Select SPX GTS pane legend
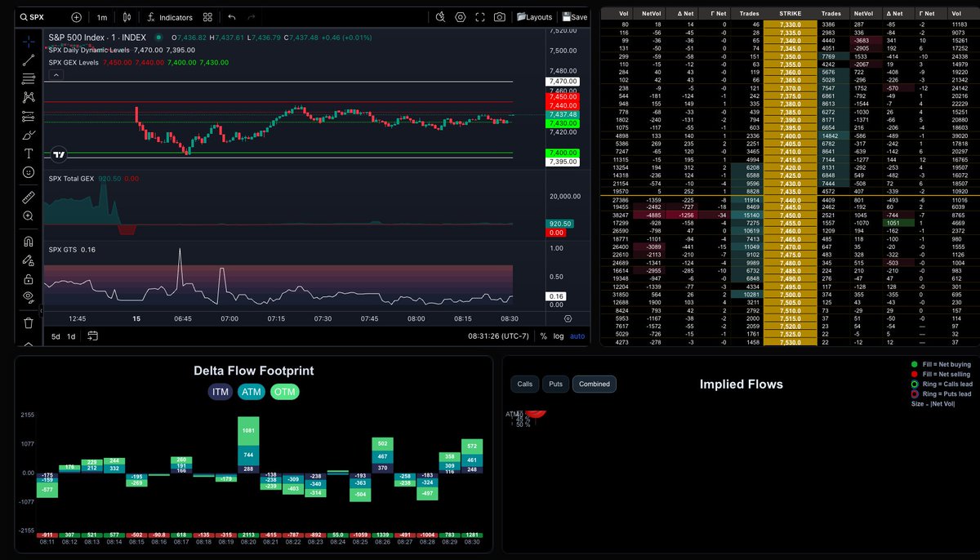Screen dimensions: 980x560 pos(65,249)
